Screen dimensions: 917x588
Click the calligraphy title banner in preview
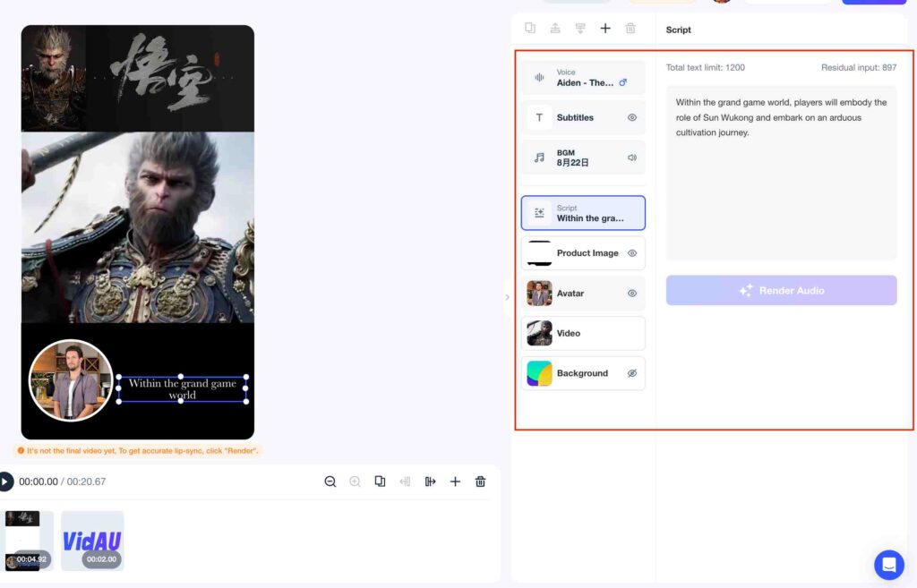(138, 79)
